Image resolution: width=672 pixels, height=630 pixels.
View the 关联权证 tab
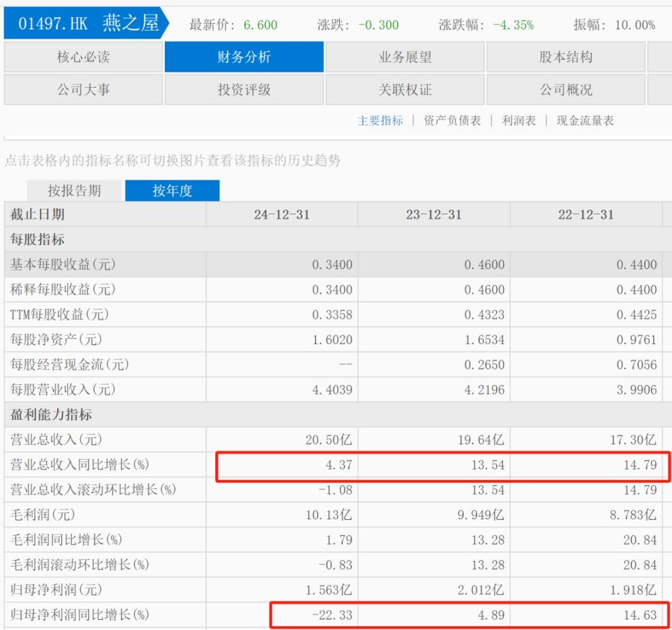tap(405, 90)
